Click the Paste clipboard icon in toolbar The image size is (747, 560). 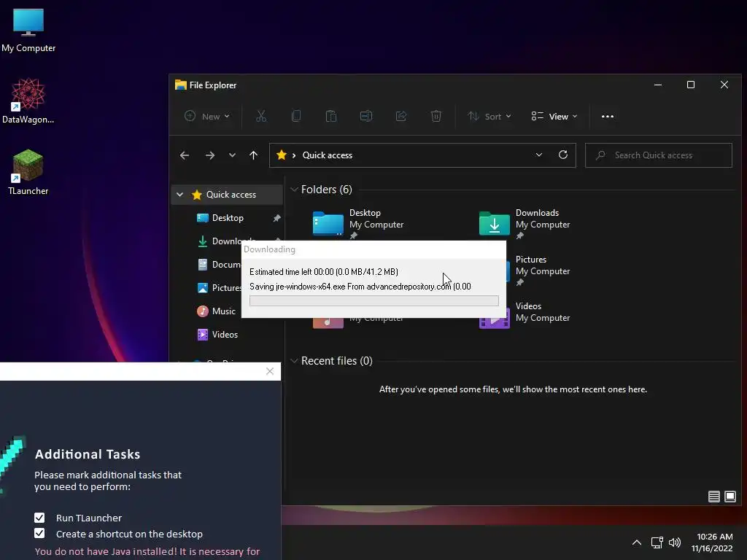tap(331, 116)
